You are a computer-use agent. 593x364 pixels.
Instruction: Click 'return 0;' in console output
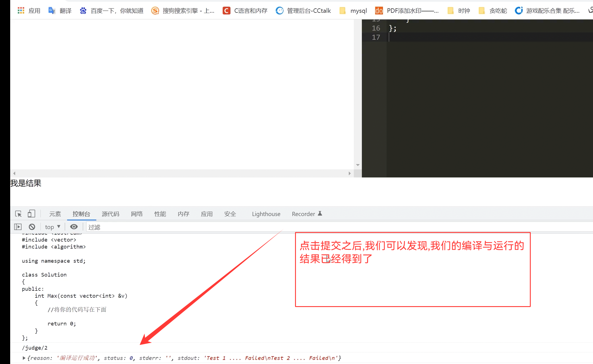click(62, 324)
